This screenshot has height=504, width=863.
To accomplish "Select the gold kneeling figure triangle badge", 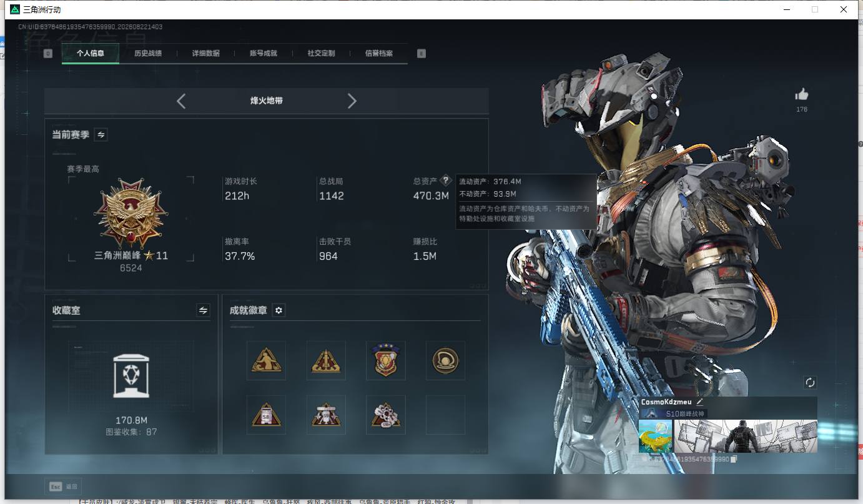I will (266, 360).
